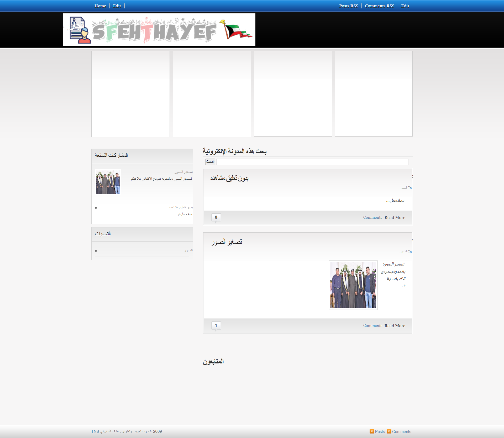Viewport: 504px width, 438px height.
Task: Click the Posts RSS feed icon in footer
Action: coord(372,431)
